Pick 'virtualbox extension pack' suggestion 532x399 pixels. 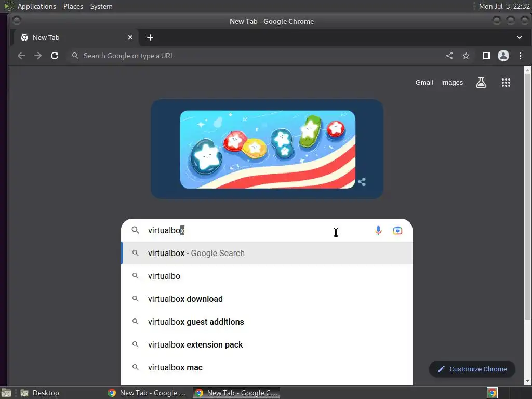point(267,345)
